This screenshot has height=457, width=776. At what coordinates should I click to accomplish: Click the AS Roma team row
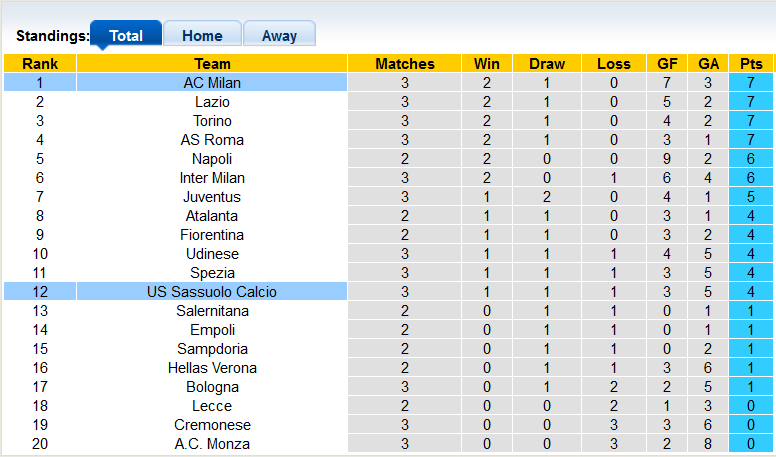tap(212, 140)
